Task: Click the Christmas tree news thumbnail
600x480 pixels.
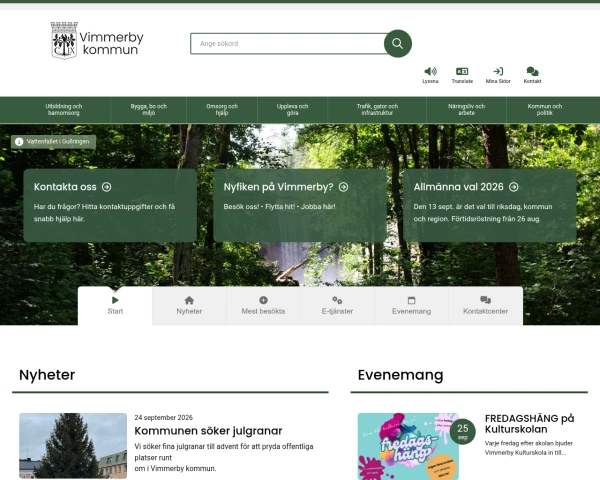Action: 73,446
